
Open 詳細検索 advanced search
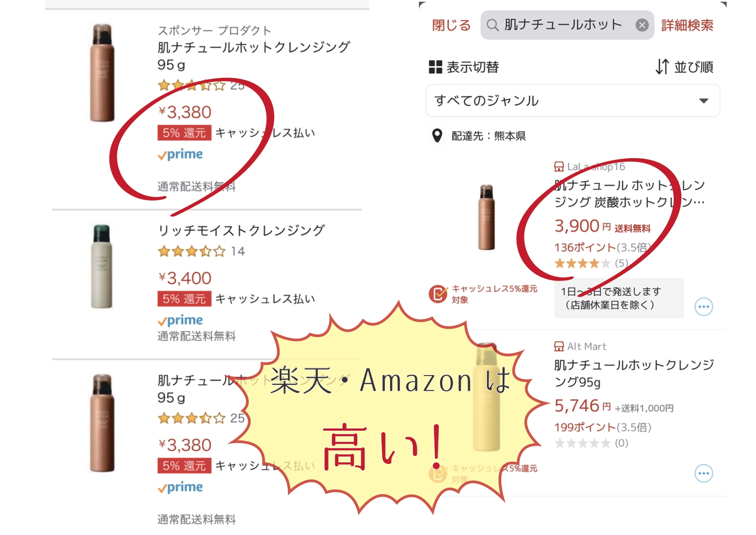(x=687, y=25)
